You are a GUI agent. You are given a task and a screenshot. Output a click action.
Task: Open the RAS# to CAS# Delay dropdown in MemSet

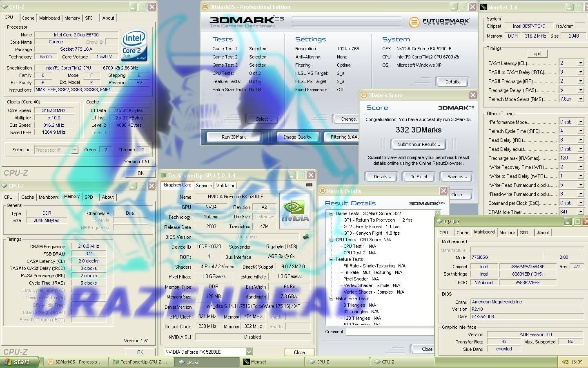[580, 72]
